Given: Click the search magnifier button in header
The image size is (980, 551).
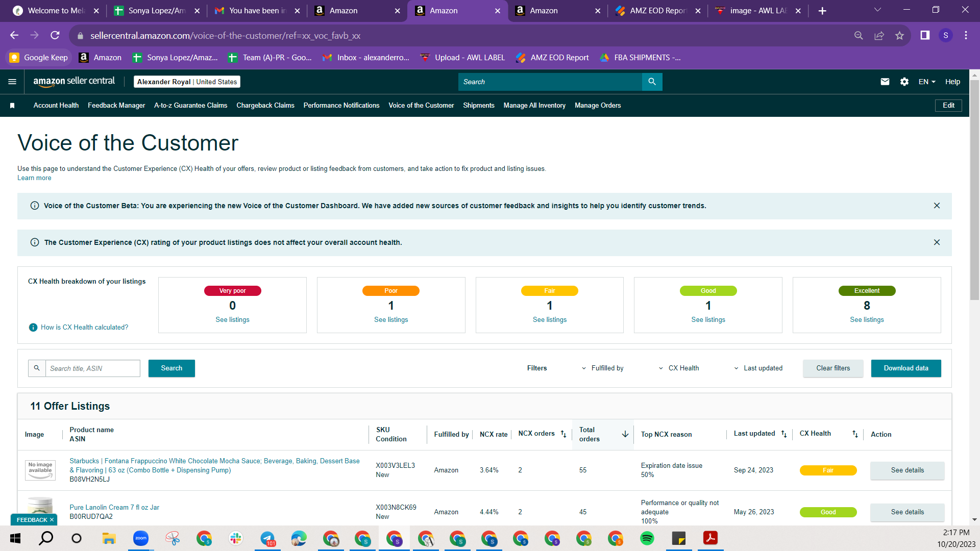Looking at the screenshot, I should click(652, 82).
